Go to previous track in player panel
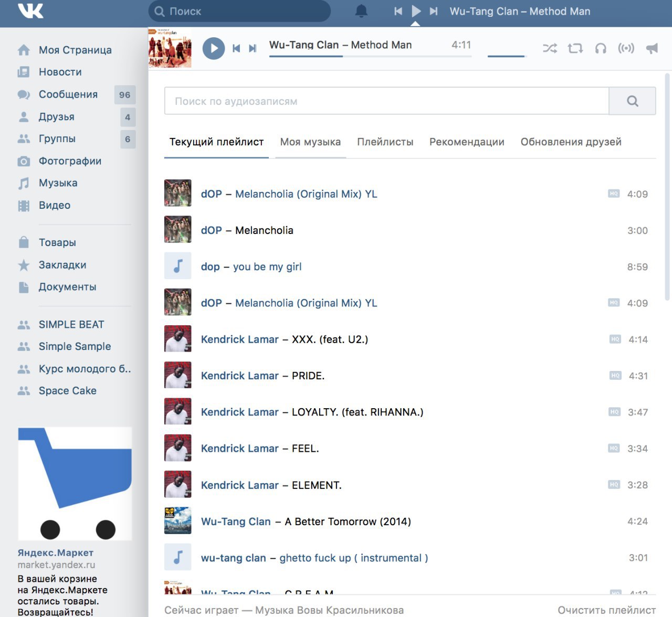Screen dimensions: 672x617 click(236, 48)
